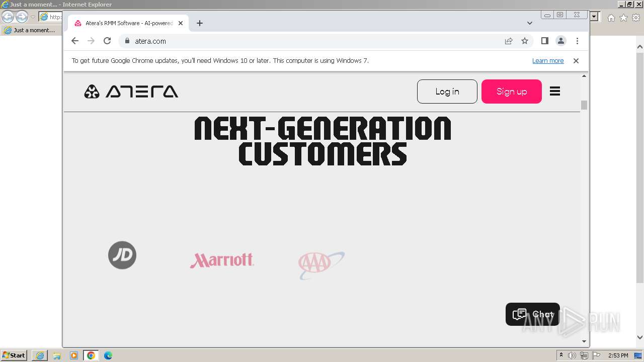644x362 pixels.
Task: Click Chrome back arrow
Action: 75,41
